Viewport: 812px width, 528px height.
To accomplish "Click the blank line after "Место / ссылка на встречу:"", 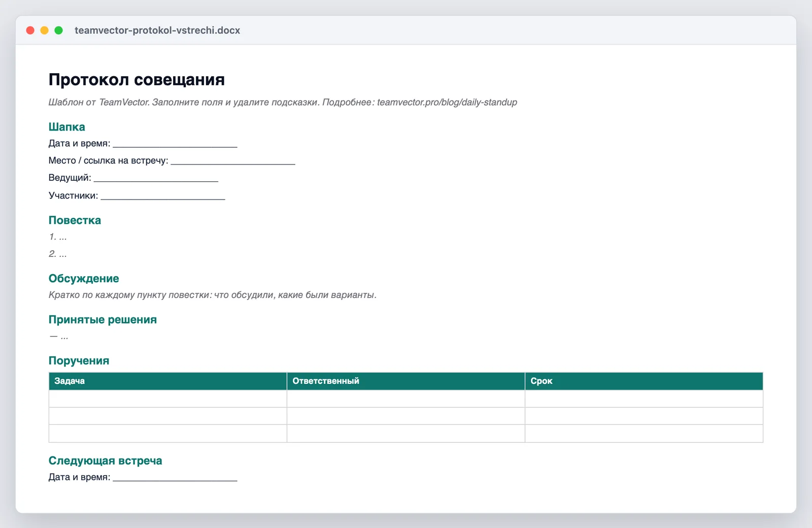I will [233, 161].
